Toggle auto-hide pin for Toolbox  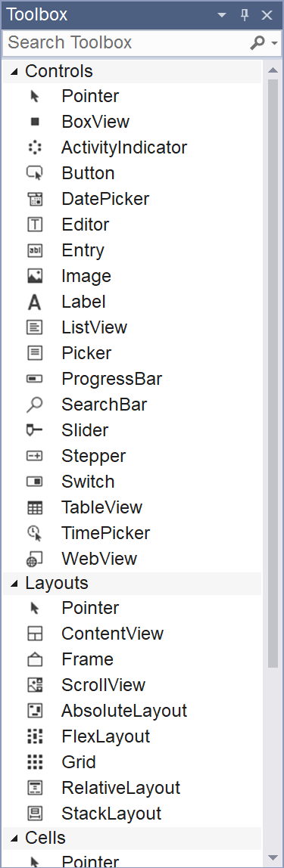pos(245,15)
